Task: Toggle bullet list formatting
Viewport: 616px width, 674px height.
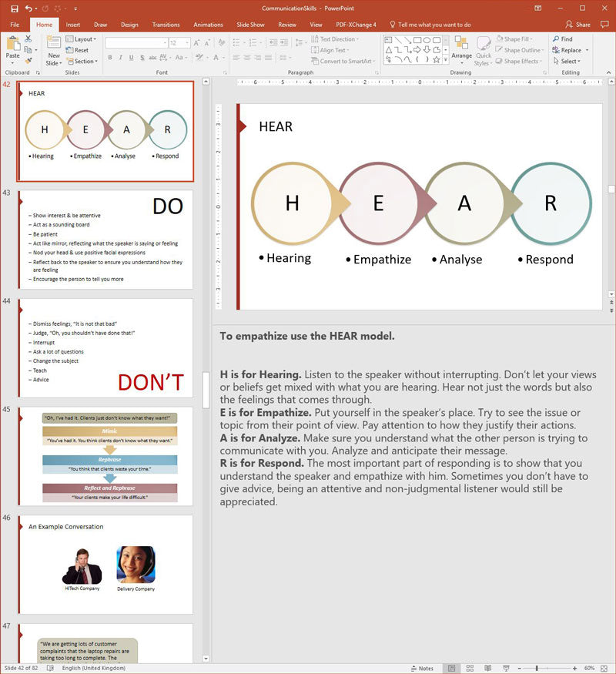Action: click(236, 42)
